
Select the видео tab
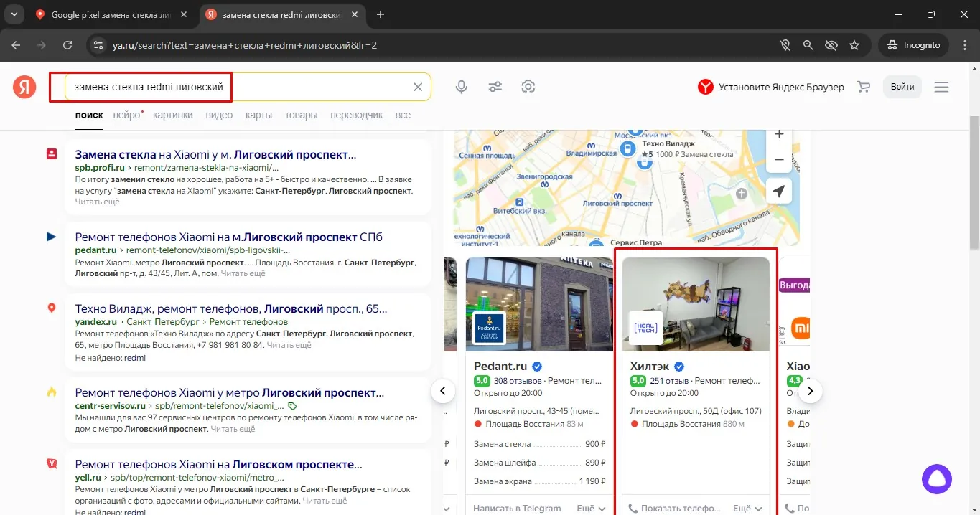[x=219, y=115]
